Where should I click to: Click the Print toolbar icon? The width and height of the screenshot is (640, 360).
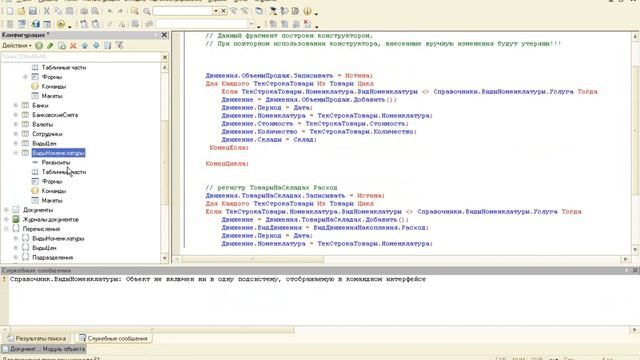(x=84, y=11)
